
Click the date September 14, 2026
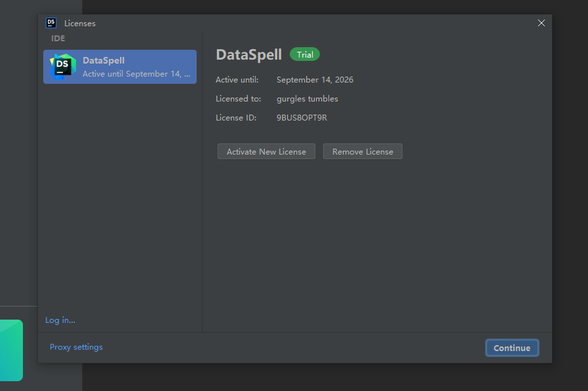click(315, 80)
